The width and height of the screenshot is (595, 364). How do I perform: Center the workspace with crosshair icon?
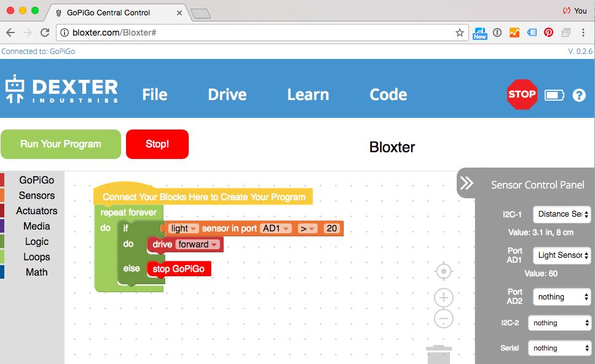click(x=444, y=271)
